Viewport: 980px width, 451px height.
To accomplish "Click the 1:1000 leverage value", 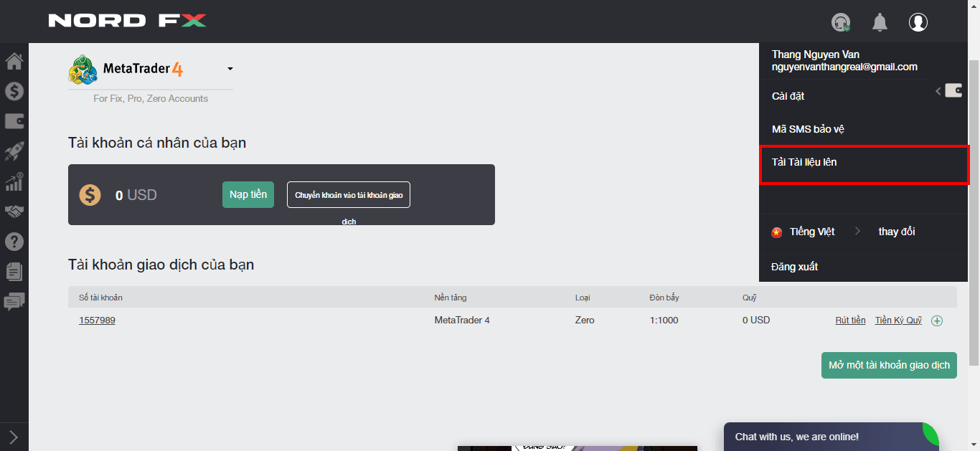I will (664, 321).
